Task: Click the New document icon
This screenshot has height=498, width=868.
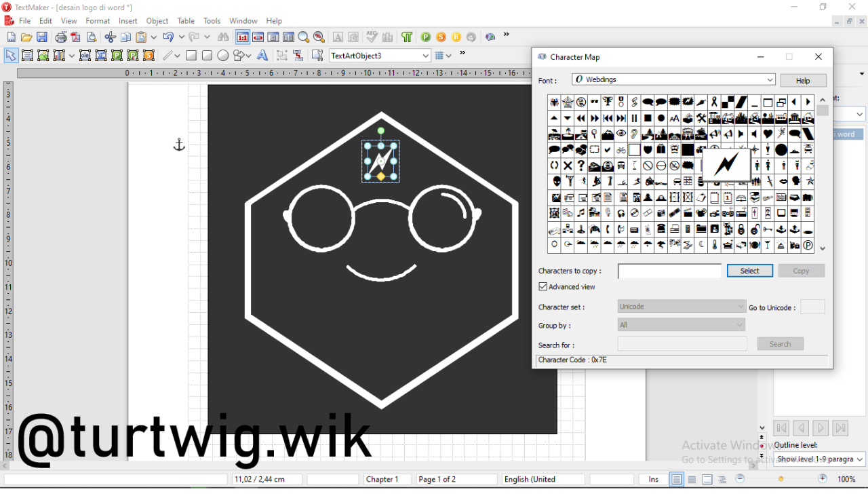Action: coord(11,37)
